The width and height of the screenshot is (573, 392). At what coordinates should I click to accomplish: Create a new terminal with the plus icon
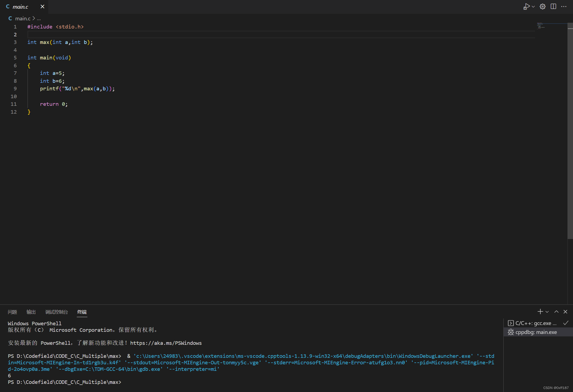point(540,312)
